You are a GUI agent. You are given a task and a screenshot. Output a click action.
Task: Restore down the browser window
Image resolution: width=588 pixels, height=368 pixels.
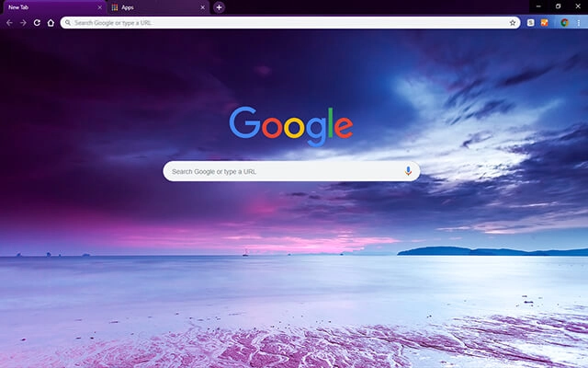558,6
